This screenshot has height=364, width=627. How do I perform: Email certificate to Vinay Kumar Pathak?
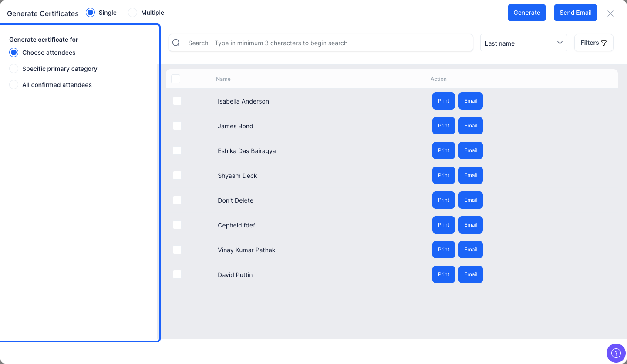471,250
